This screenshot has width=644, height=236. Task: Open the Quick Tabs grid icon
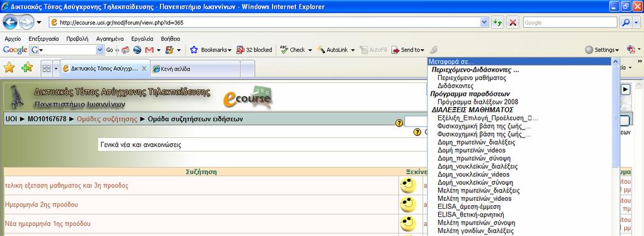[x=47, y=69]
